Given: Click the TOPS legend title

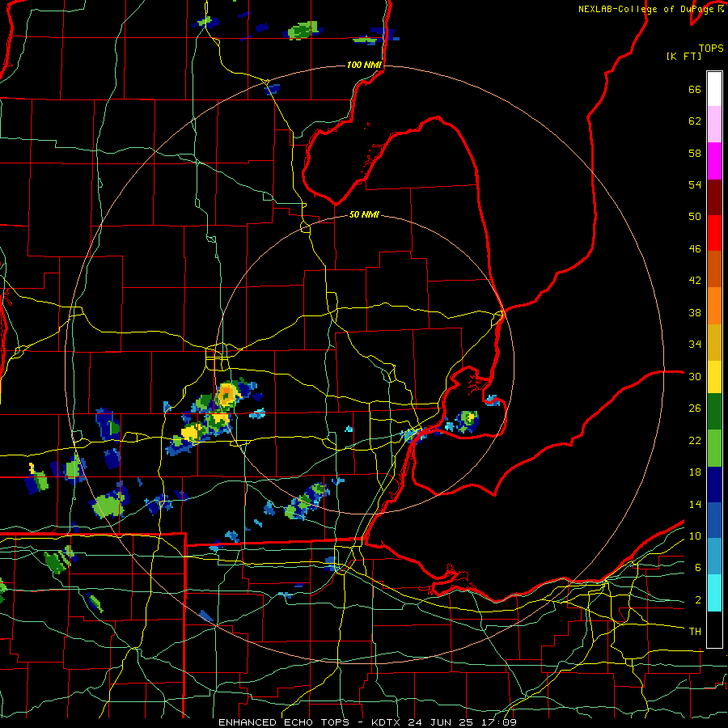Looking at the screenshot, I should pyautogui.click(x=711, y=48).
